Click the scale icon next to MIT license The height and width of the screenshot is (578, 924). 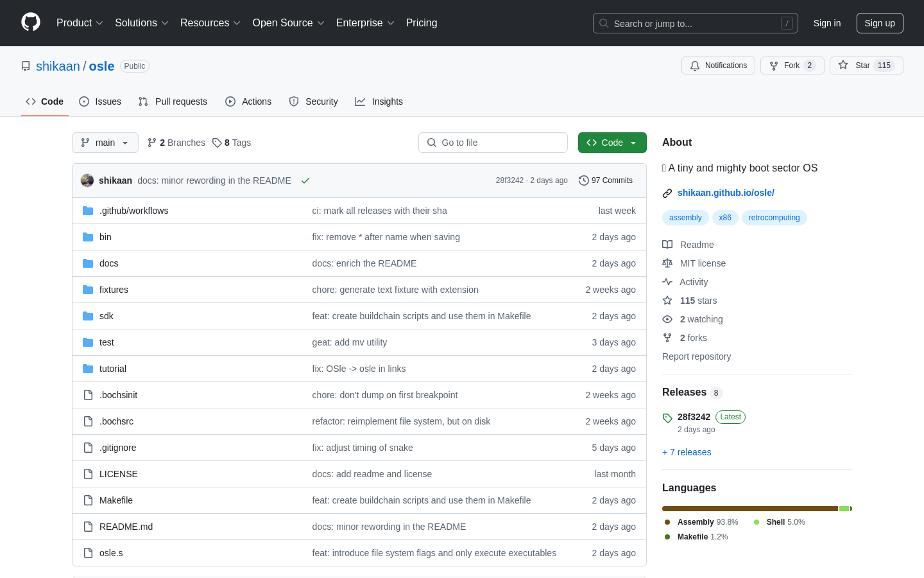tap(667, 263)
